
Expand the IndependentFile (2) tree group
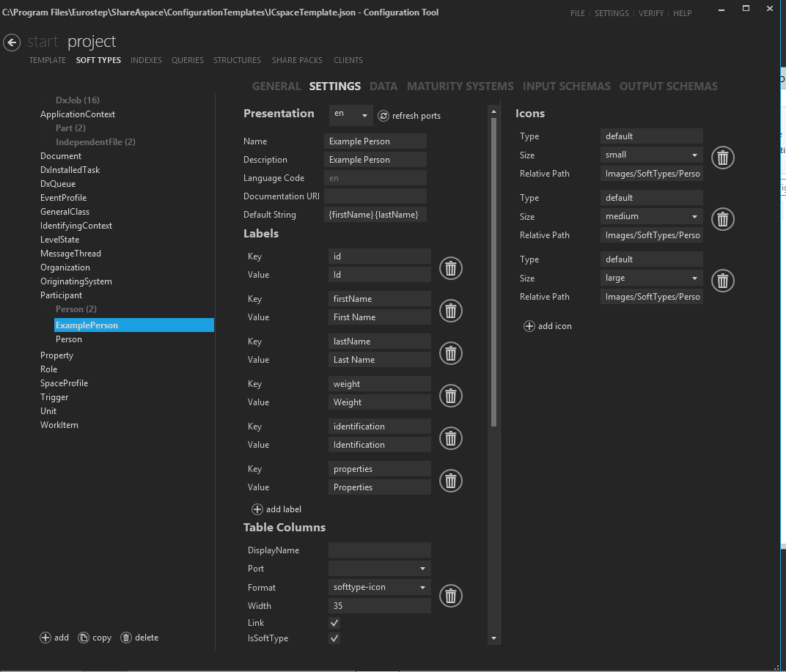tap(47, 142)
